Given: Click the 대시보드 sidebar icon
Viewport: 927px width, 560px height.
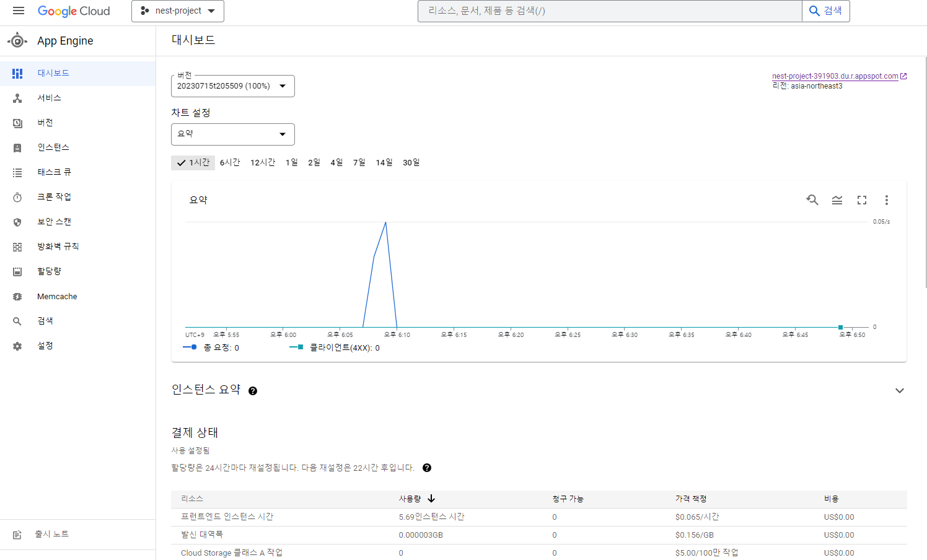Looking at the screenshot, I should tap(17, 73).
